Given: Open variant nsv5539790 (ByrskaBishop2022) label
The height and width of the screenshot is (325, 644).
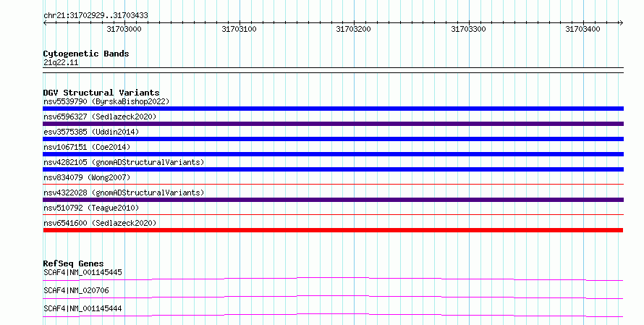Looking at the screenshot, I should click(106, 101).
